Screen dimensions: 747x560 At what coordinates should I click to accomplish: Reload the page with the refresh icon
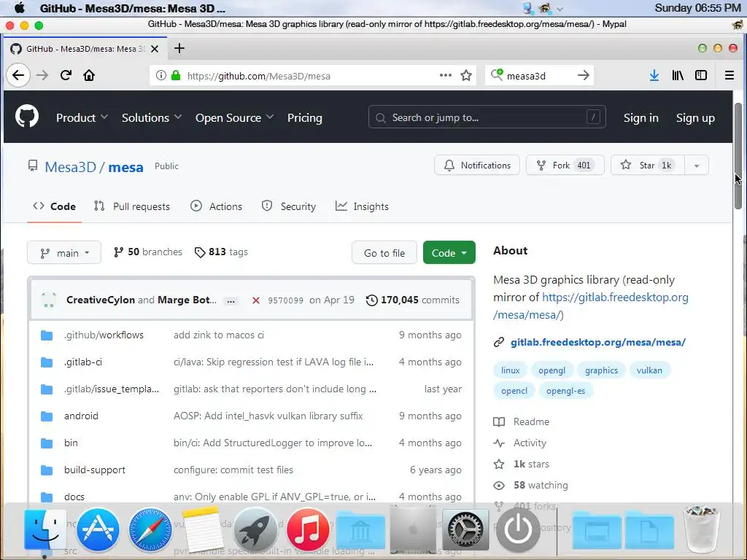(x=66, y=75)
